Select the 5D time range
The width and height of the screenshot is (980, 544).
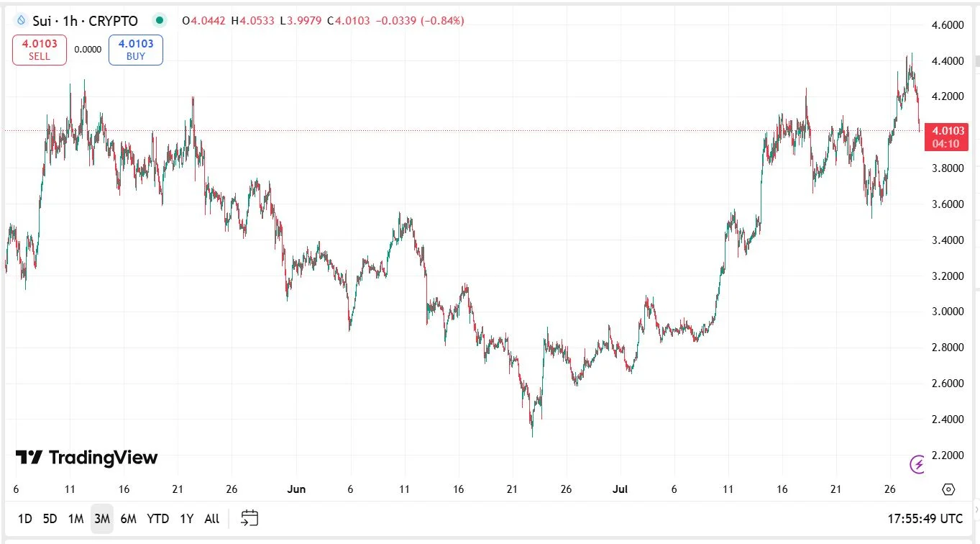50,518
